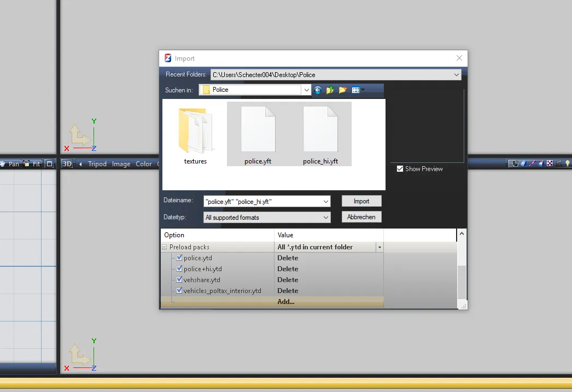Open the Image viewport menu

pyautogui.click(x=121, y=164)
